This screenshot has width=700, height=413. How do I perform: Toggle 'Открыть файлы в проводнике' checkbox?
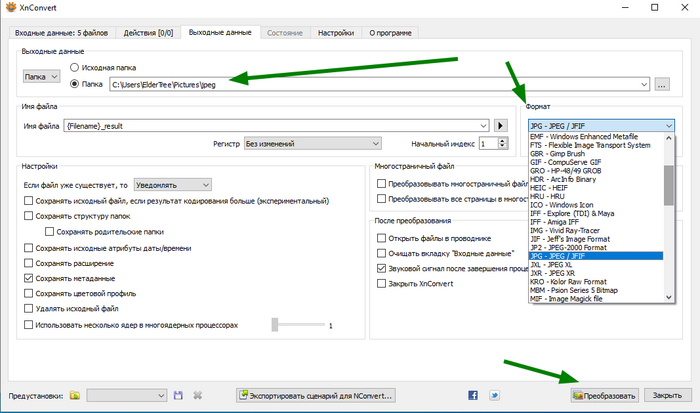click(381, 238)
